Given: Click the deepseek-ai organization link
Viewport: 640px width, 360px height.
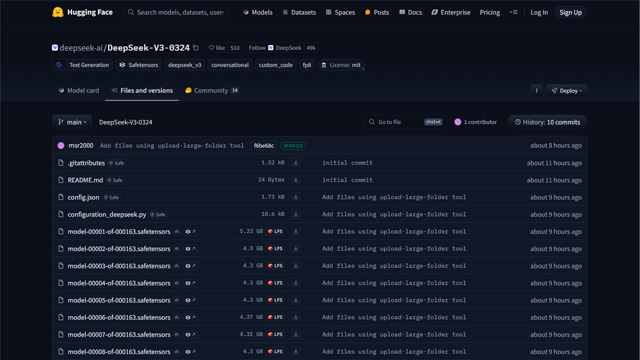Looking at the screenshot, I should tap(81, 48).
